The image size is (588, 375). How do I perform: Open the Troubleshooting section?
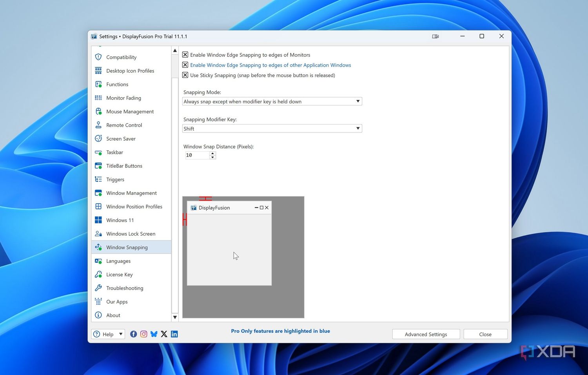tap(124, 288)
